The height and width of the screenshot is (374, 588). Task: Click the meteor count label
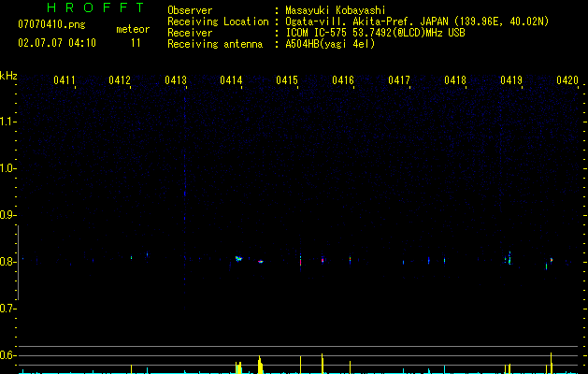click(133, 29)
